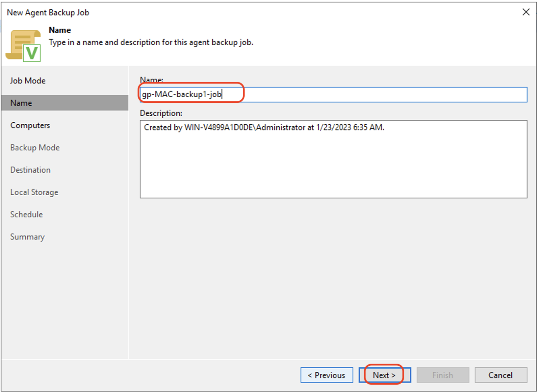Screen dimensions: 537x392
Task: Open the Summary wizard step
Action: tap(27, 237)
